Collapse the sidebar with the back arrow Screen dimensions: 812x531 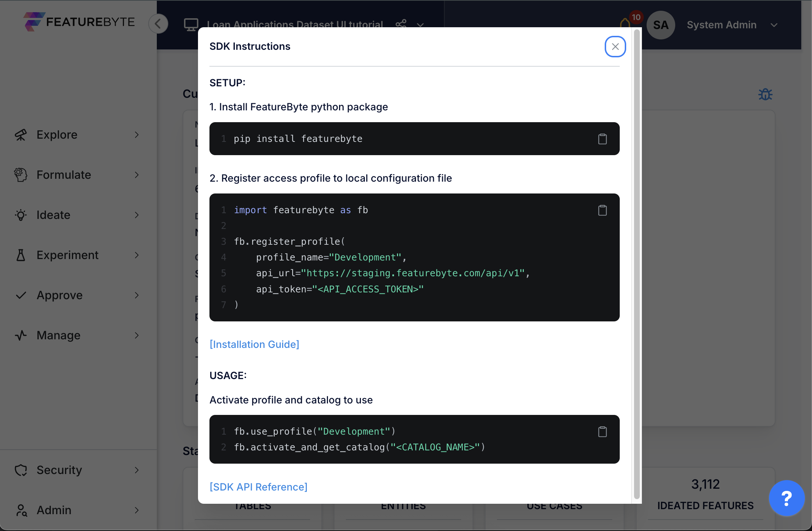(158, 23)
